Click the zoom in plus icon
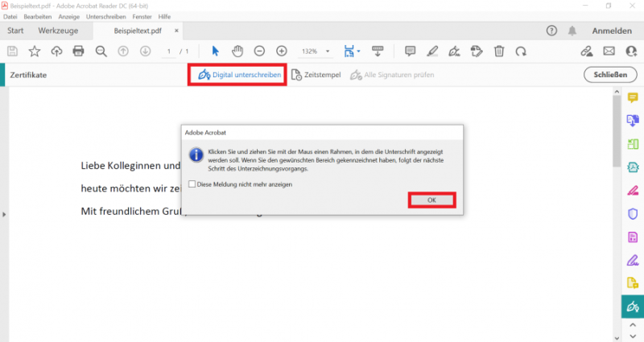The image size is (644, 342). [282, 52]
